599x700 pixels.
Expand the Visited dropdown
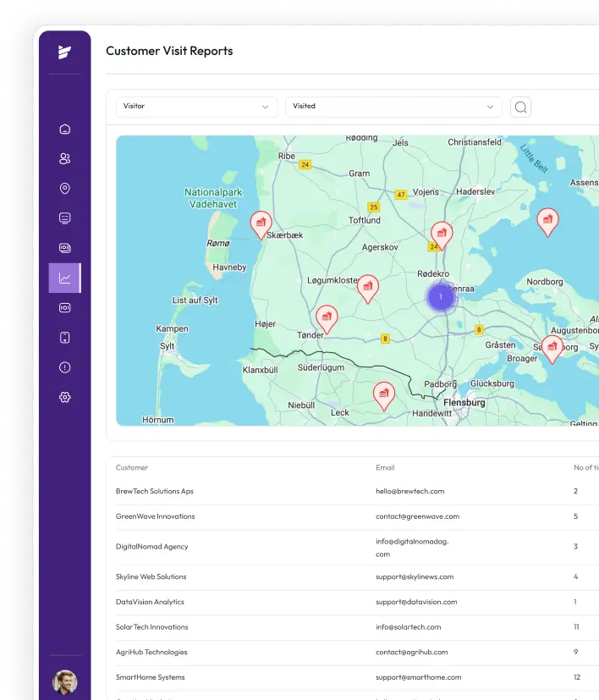(393, 107)
